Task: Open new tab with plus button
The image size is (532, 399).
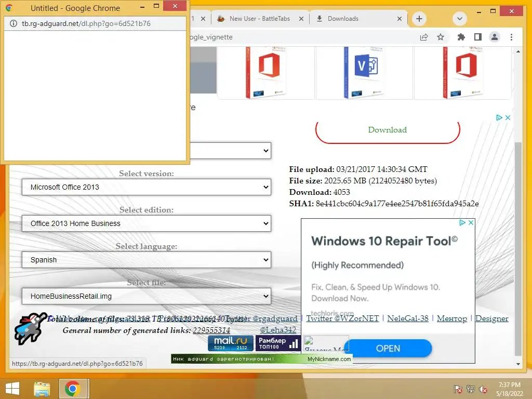Action: click(x=419, y=19)
